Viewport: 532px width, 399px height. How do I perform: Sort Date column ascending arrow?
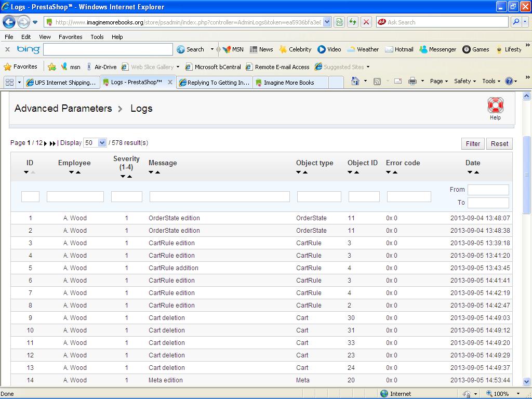(476, 172)
